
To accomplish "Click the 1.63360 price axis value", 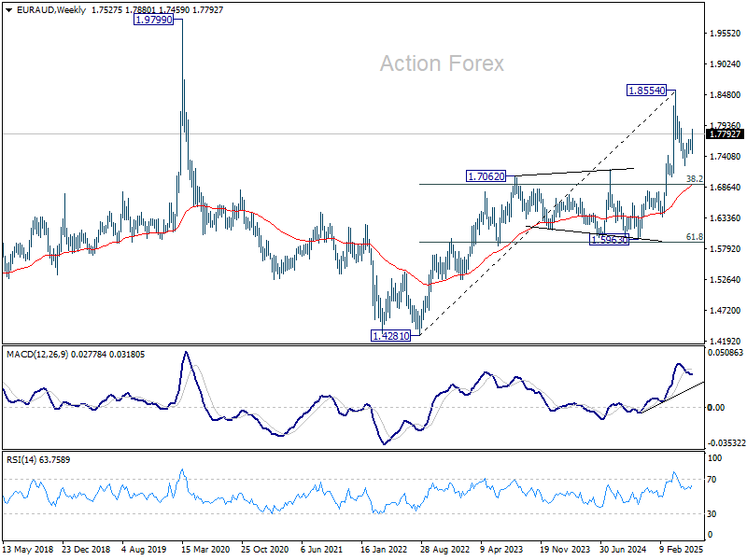I will 726,218.
